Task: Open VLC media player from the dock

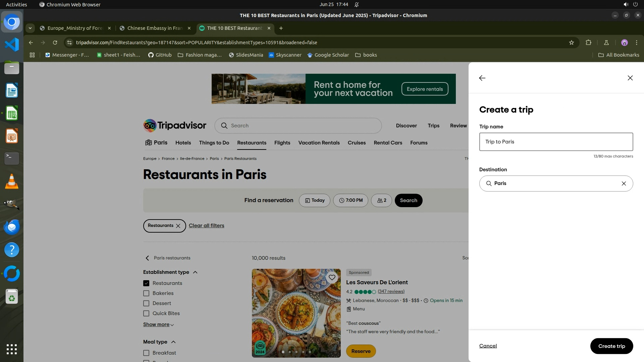Action: 12,182
